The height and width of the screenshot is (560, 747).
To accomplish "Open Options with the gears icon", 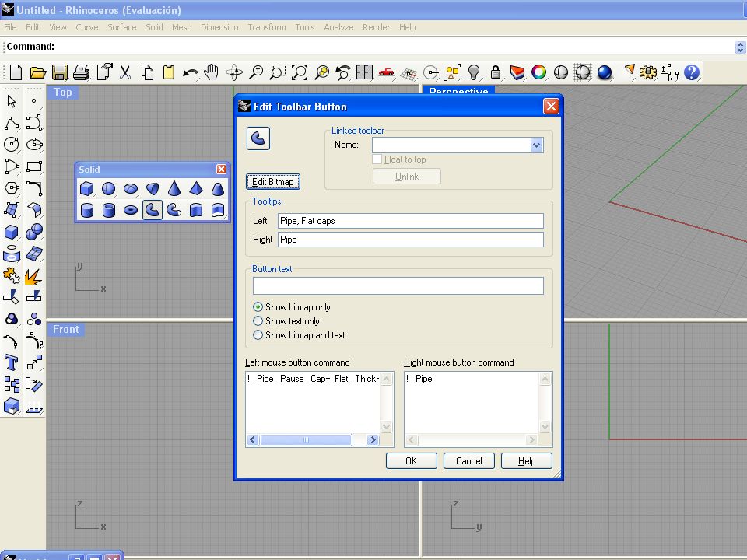I will point(648,72).
